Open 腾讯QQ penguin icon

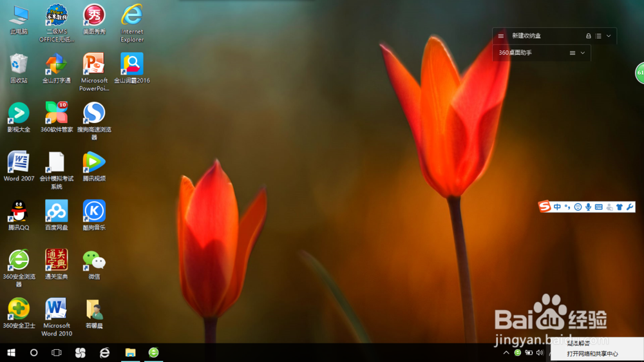point(19,215)
